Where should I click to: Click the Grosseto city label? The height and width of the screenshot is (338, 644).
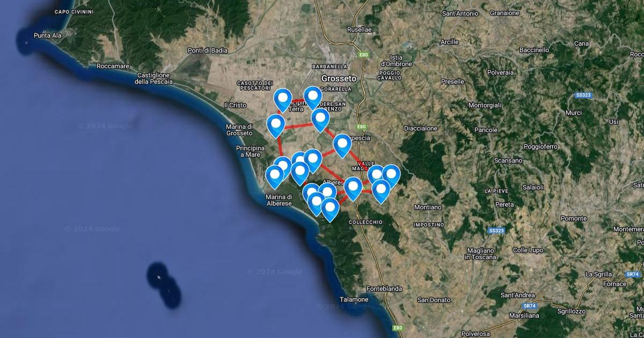(339, 78)
